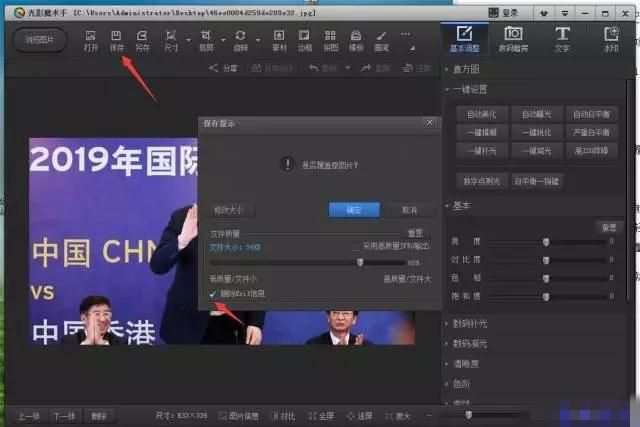Click the 严重白平衡 button
Image resolution: width=640 pixels, height=427 pixels.
[x=591, y=132]
